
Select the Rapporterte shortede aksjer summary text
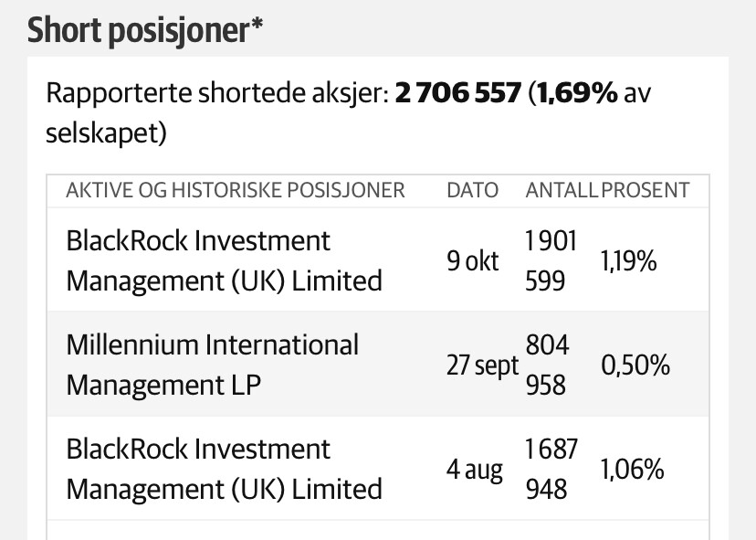[348, 112]
